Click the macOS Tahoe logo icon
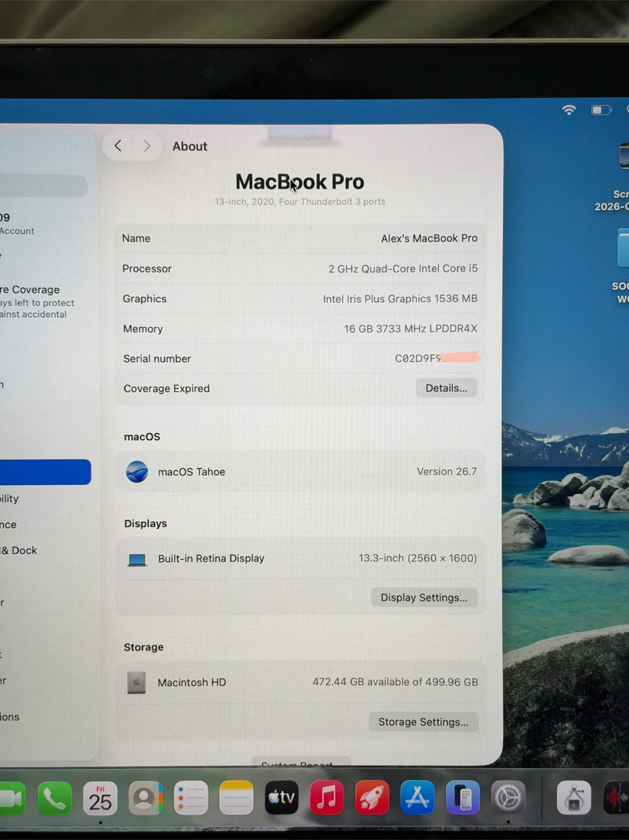Viewport: 629px width, 840px height. coord(137,471)
